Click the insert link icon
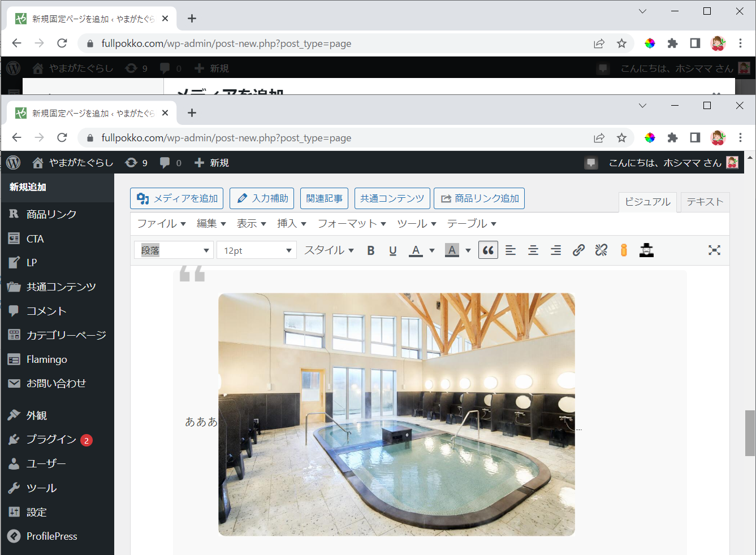756x555 pixels. click(x=578, y=250)
